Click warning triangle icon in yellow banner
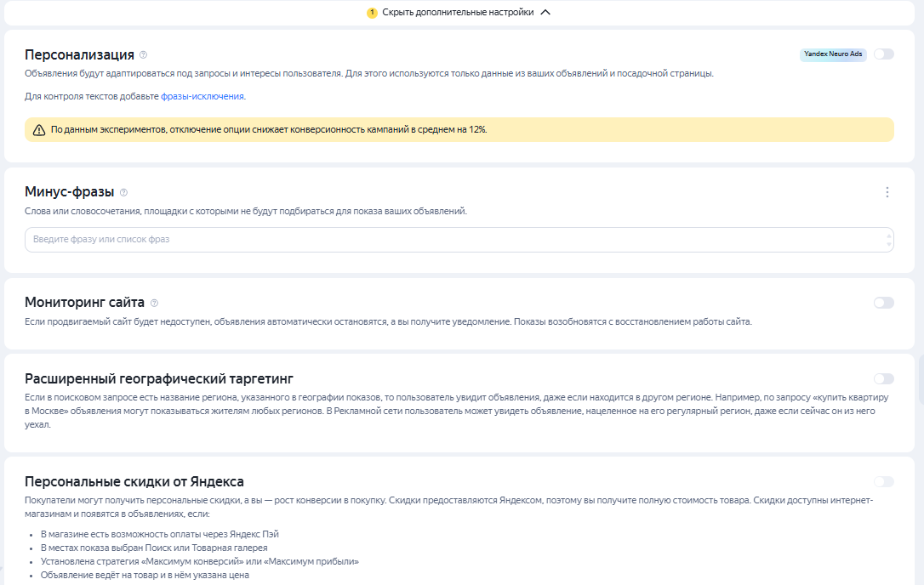 39,130
